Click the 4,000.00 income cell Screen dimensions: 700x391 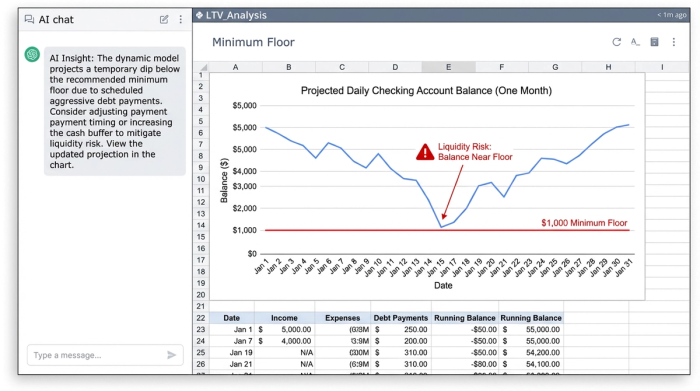pos(284,341)
